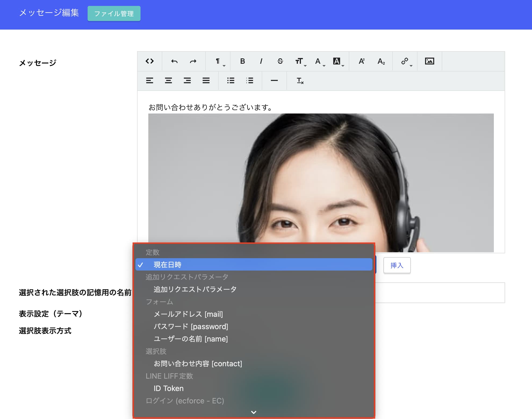Justify the text alignment
The height and width of the screenshot is (419, 532).
[x=206, y=80]
